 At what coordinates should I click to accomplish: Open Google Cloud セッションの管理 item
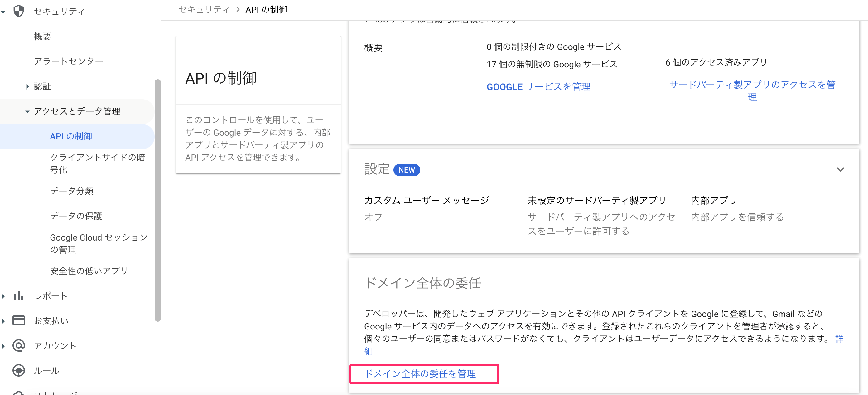pyautogui.click(x=99, y=243)
